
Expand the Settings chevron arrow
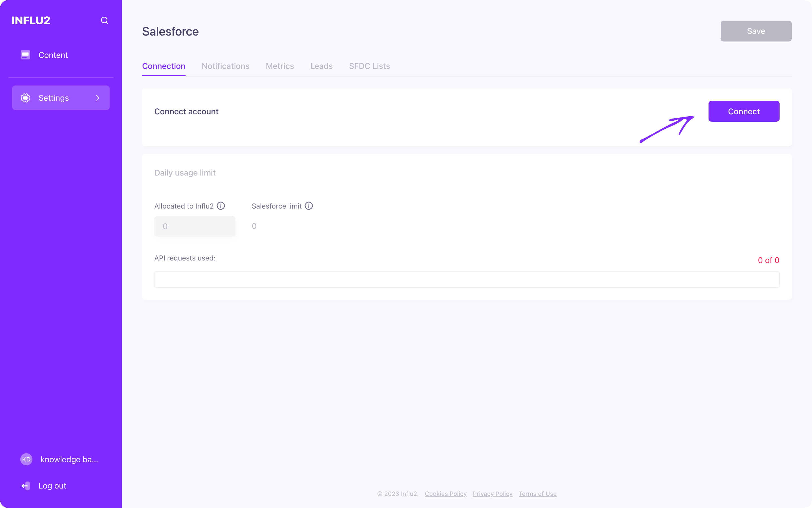tap(98, 98)
